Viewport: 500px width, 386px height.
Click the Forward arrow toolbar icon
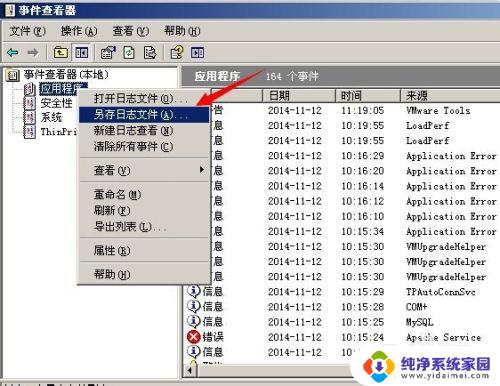coord(33,52)
